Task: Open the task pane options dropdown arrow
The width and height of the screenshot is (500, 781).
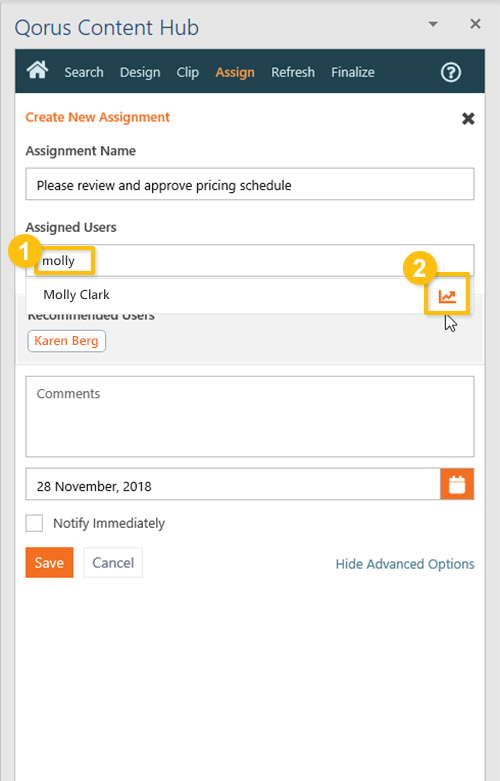Action: 433,24
